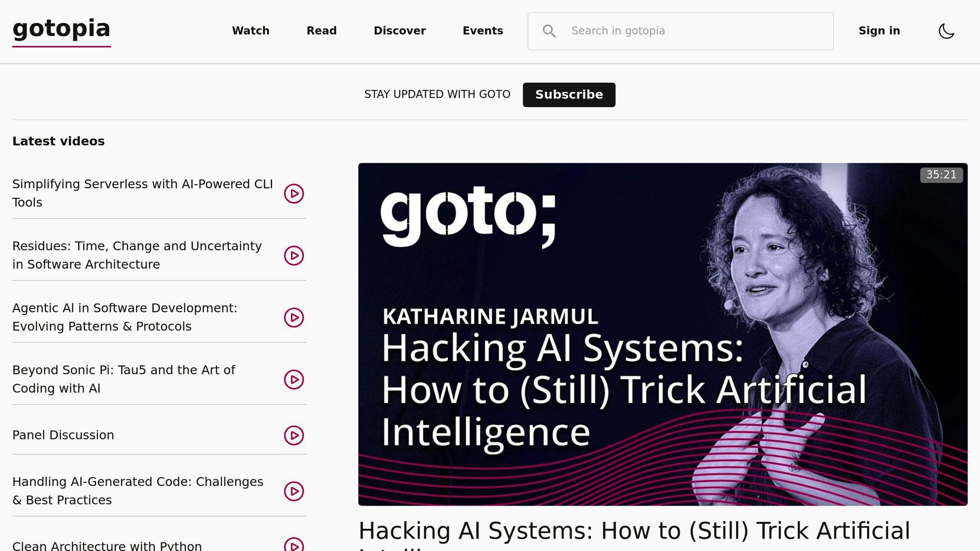This screenshot has height=551, width=980.
Task: Click STAY UPDATED WITH GOTO text
Action: coord(437,95)
